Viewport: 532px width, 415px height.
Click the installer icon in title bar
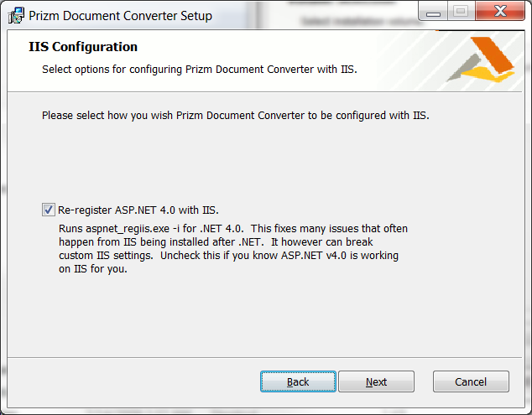point(15,15)
